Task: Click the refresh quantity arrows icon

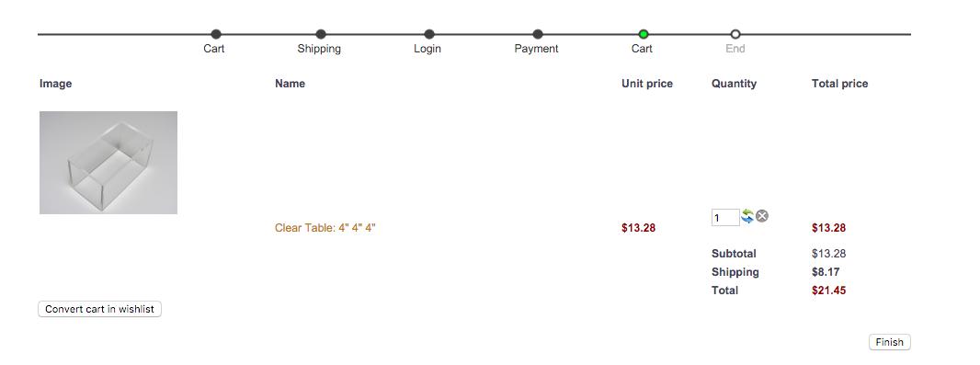Action: coord(747,217)
